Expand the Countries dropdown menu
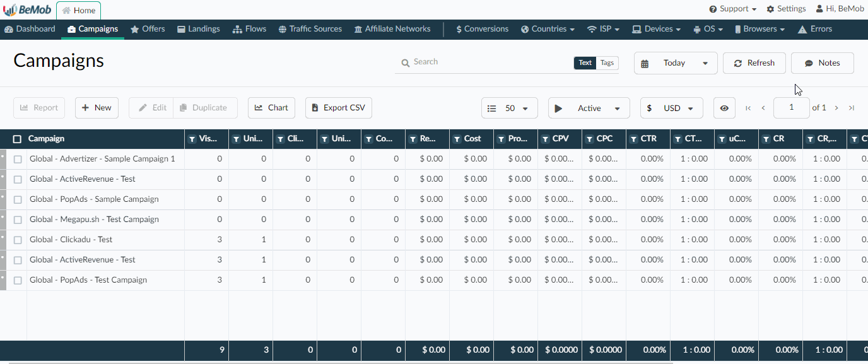The width and height of the screenshot is (868, 364). [548, 29]
